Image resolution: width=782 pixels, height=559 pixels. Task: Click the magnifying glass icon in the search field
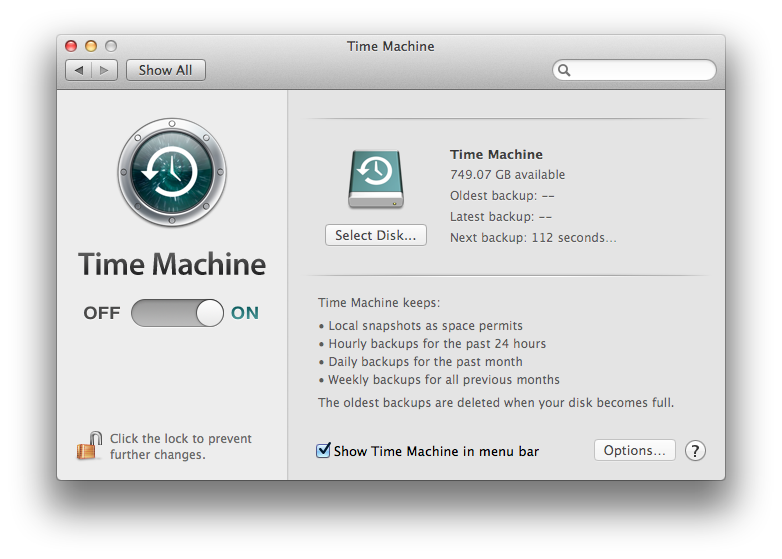(x=564, y=70)
